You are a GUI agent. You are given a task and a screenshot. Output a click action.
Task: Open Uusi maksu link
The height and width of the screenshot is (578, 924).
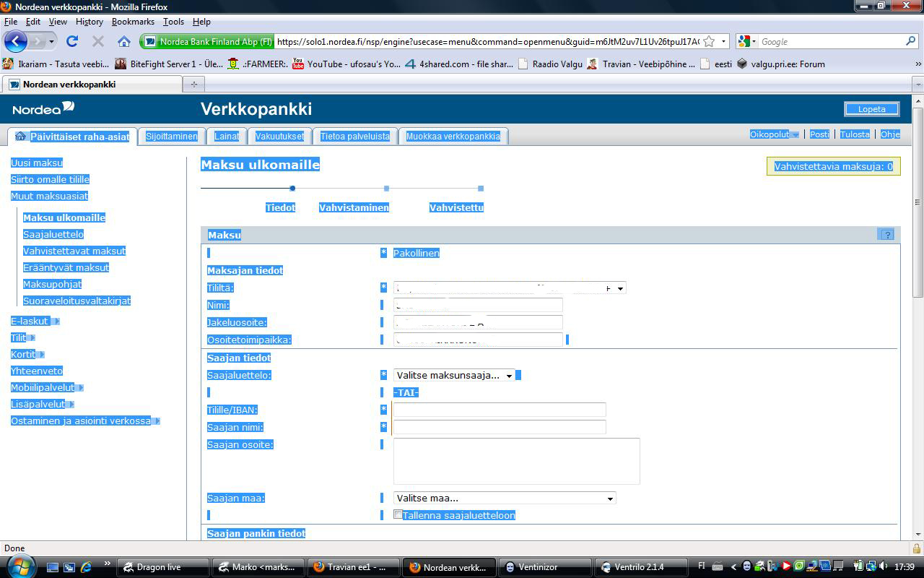click(37, 163)
